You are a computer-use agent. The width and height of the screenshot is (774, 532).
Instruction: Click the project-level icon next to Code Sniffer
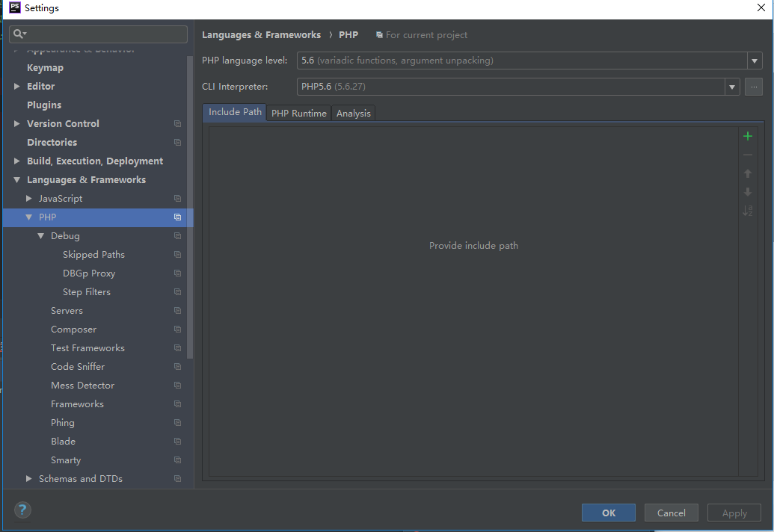coord(178,367)
